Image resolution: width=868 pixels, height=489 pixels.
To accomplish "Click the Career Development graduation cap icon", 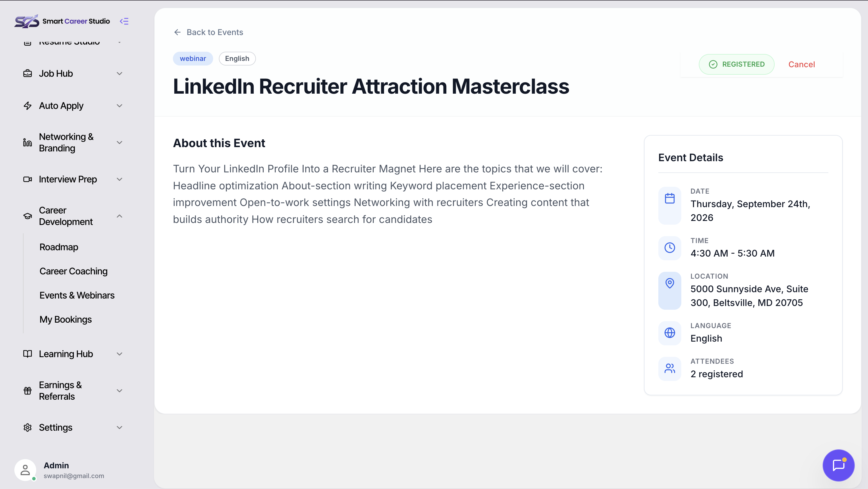I will click(x=28, y=216).
